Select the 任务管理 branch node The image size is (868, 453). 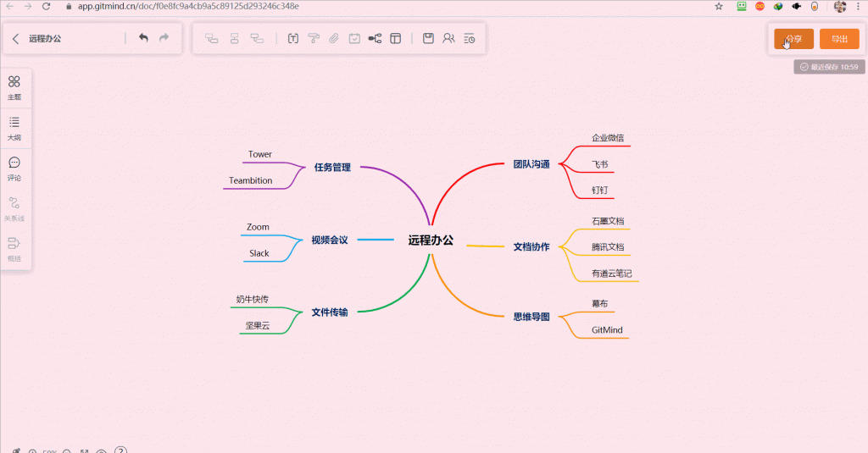(x=332, y=168)
